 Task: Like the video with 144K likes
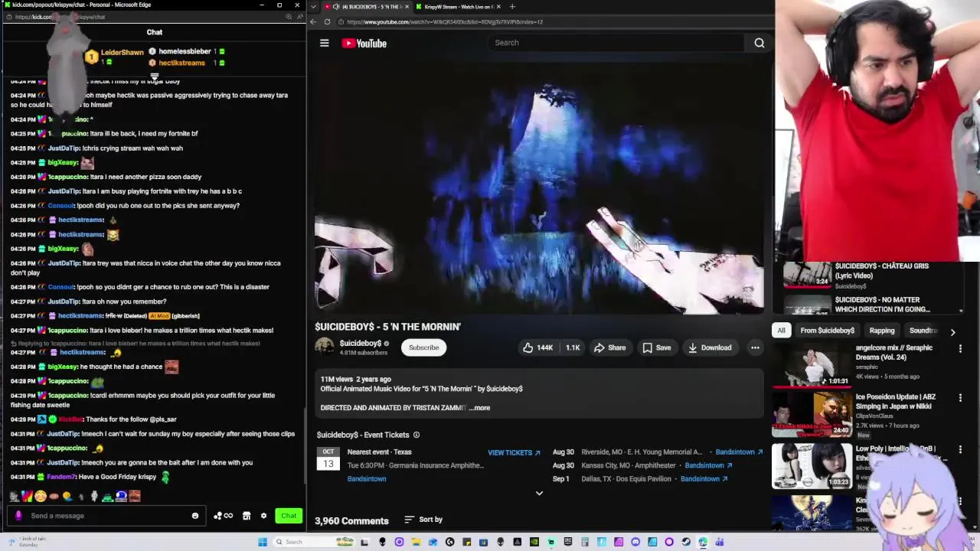(537, 347)
